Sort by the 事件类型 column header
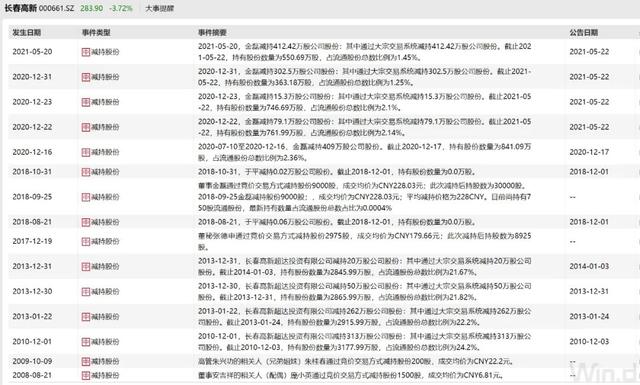The width and height of the screenshot is (640, 385). tap(96, 33)
